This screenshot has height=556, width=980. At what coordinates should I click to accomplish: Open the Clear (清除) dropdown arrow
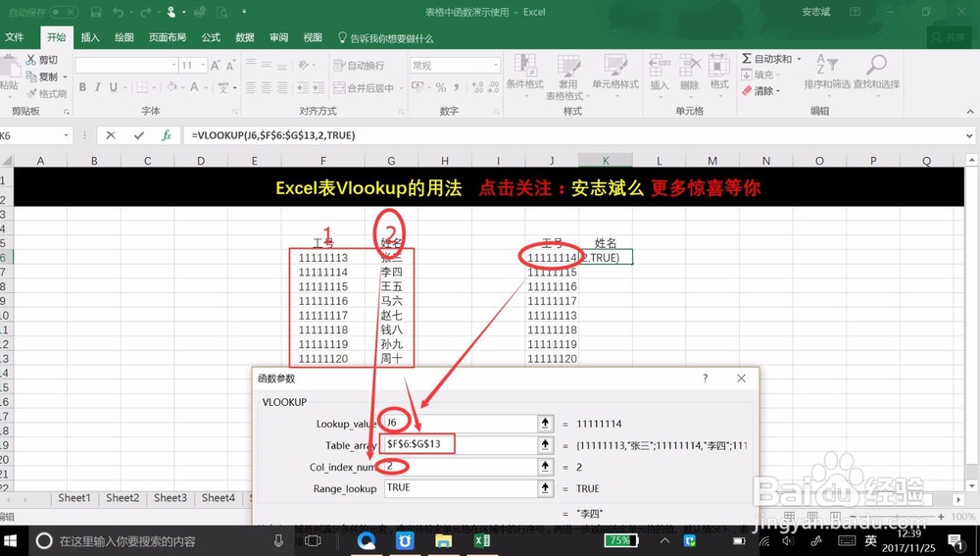pos(778,91)
